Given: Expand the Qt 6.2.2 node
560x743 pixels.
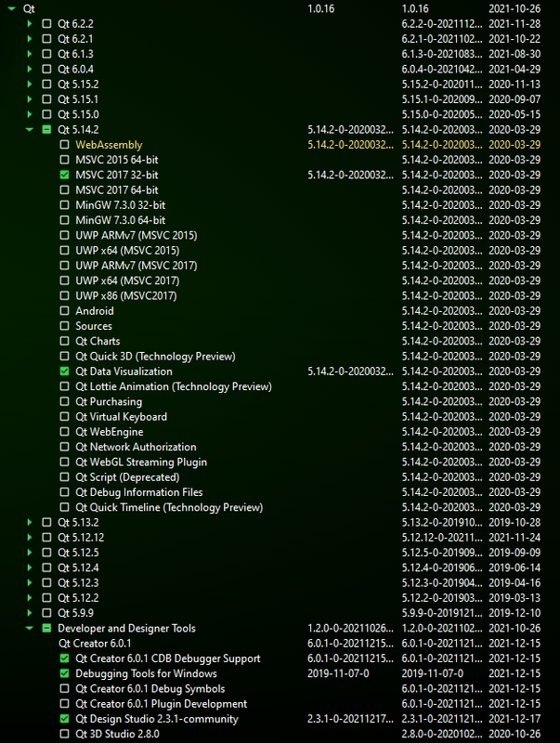Looking at the screenshot, I should 30,24.
